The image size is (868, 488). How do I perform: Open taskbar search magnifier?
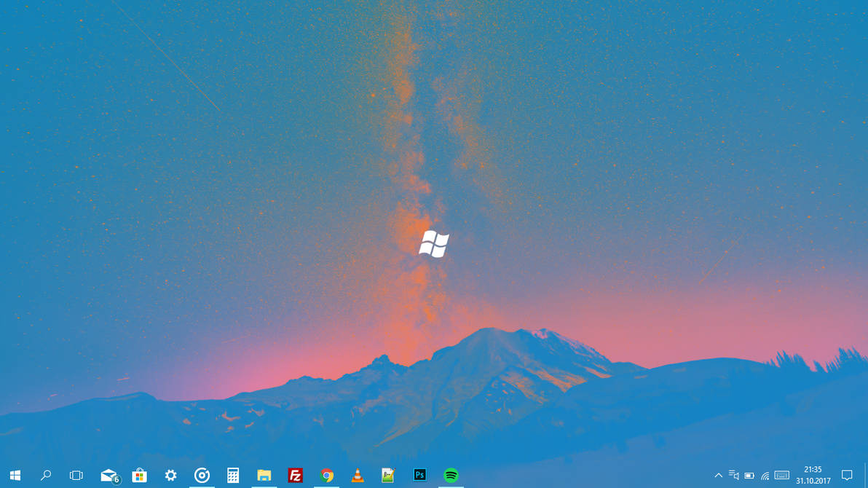click(46, 476)
